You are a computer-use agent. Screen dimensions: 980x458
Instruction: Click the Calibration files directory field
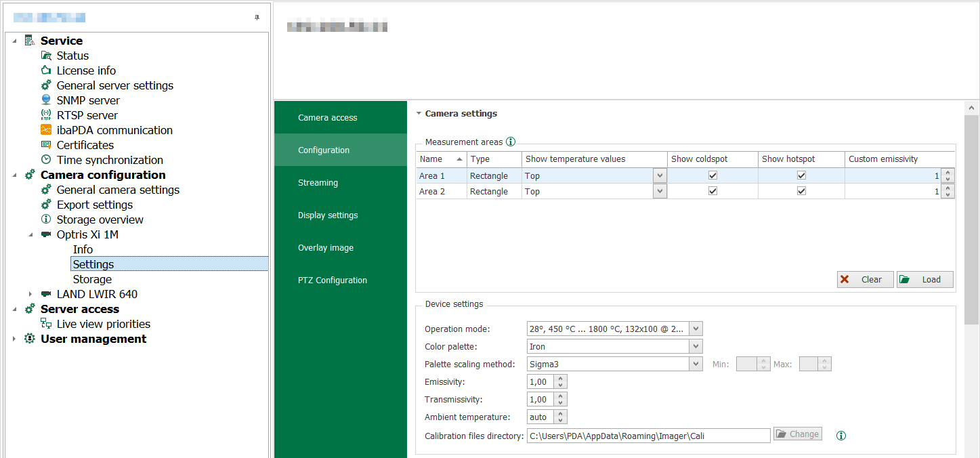point(648,436)
